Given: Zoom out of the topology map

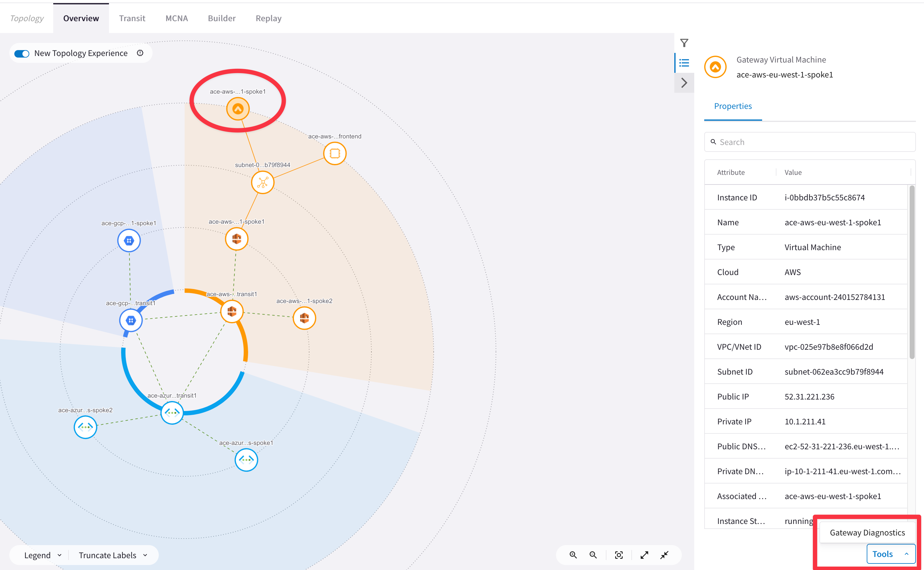Looking at the screenshot, I should pos(593,555).
